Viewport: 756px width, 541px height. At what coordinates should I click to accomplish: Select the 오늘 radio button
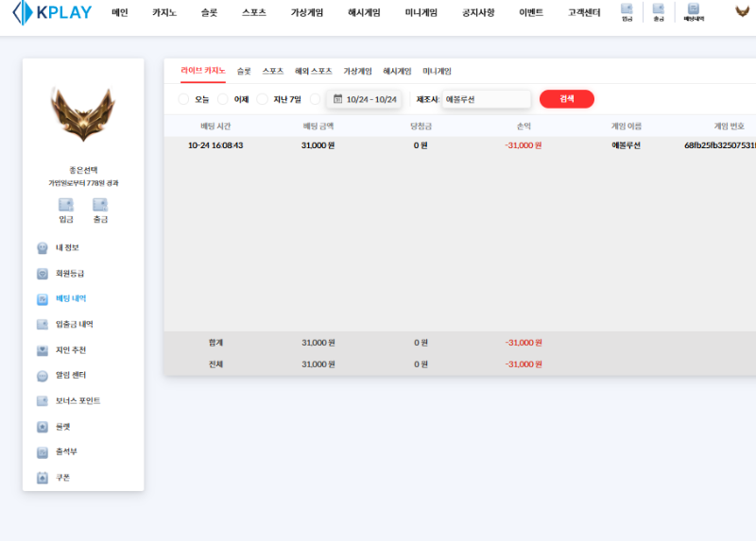click(x=184, y=99)
